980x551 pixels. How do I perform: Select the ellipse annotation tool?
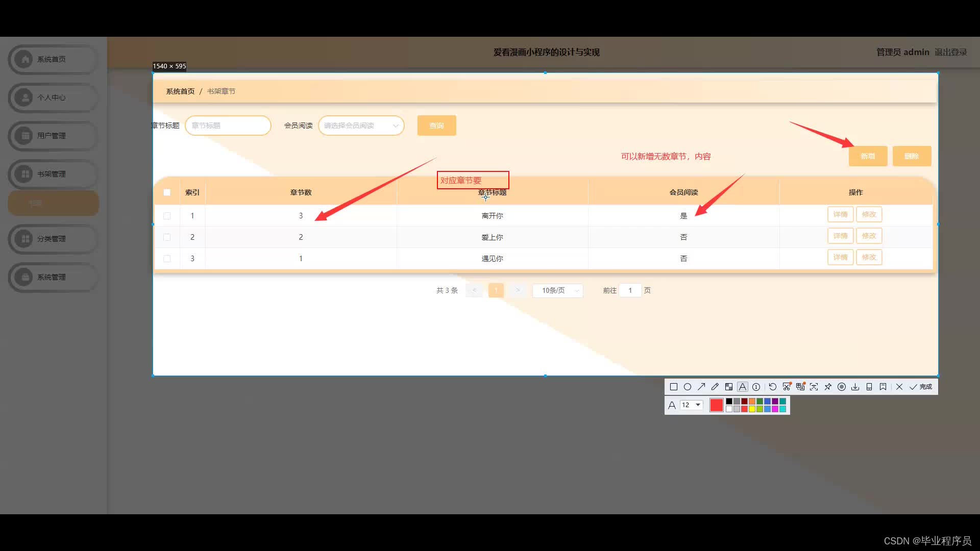click(688, 387)
